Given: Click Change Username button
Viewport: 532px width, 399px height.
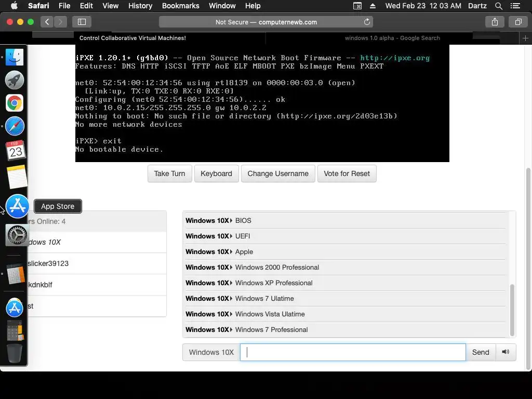Looking at the screenshot, I should point(278,174).
